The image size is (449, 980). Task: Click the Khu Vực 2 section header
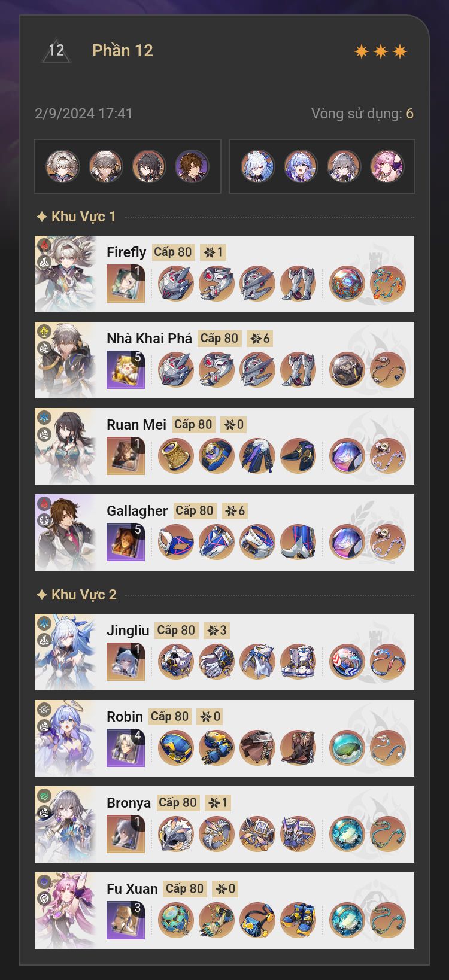[x=76, y=595]
